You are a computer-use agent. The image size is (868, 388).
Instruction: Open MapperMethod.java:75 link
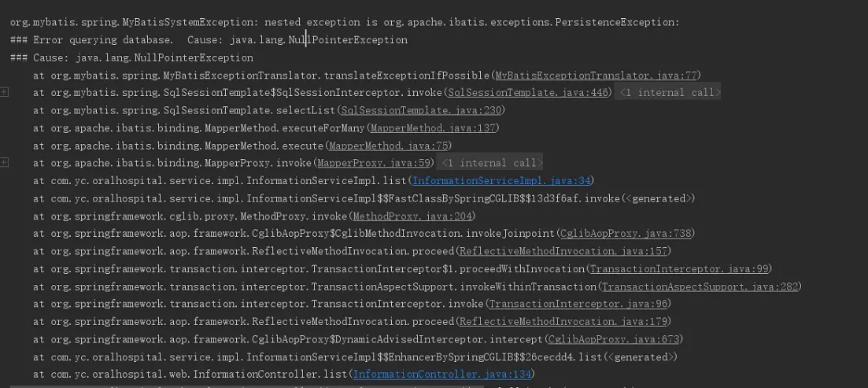click(389, 146)
